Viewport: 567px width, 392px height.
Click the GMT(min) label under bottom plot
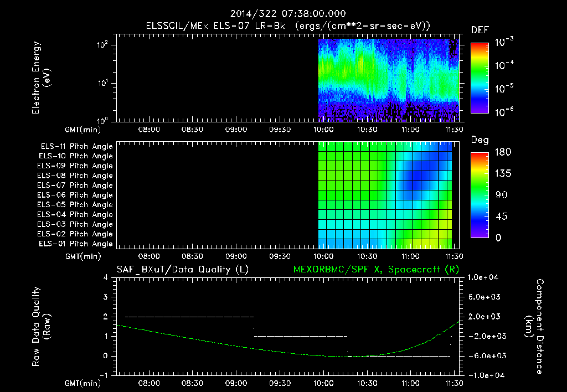83,384
